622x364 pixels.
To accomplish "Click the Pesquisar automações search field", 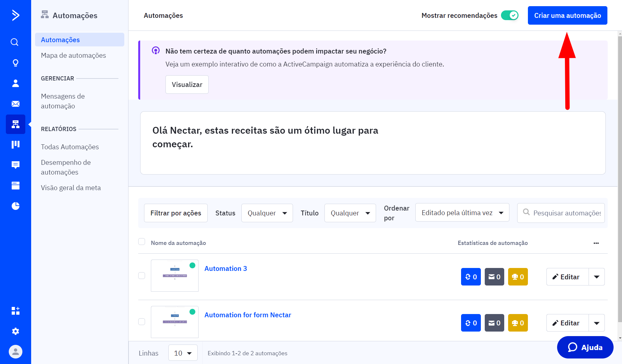I will [561, 213].
